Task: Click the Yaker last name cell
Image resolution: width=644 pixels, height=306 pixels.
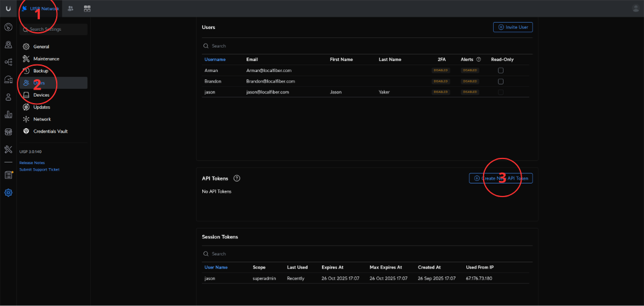Action: click(x=384, y=92)
